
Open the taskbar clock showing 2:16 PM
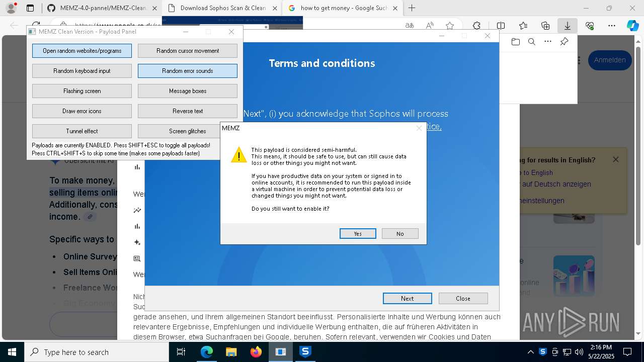click(601, 352)
